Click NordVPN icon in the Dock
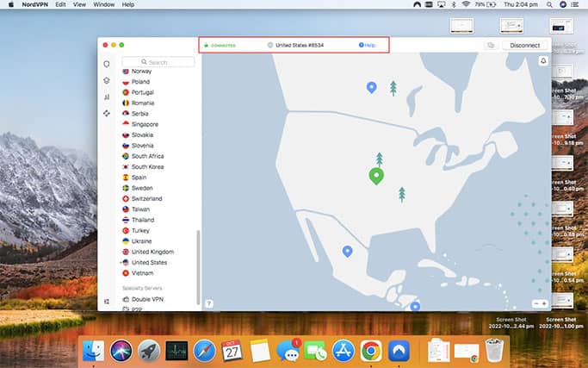 (x=399, y=351)
